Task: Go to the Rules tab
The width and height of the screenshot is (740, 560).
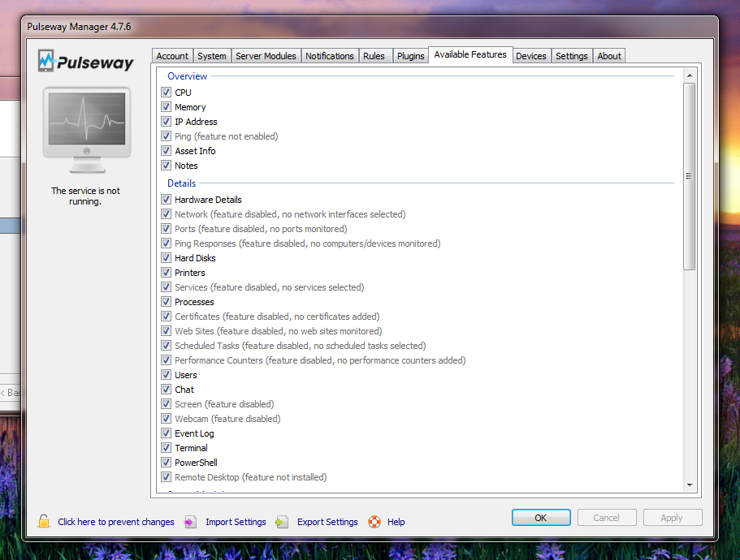Action: coord(374,56)
